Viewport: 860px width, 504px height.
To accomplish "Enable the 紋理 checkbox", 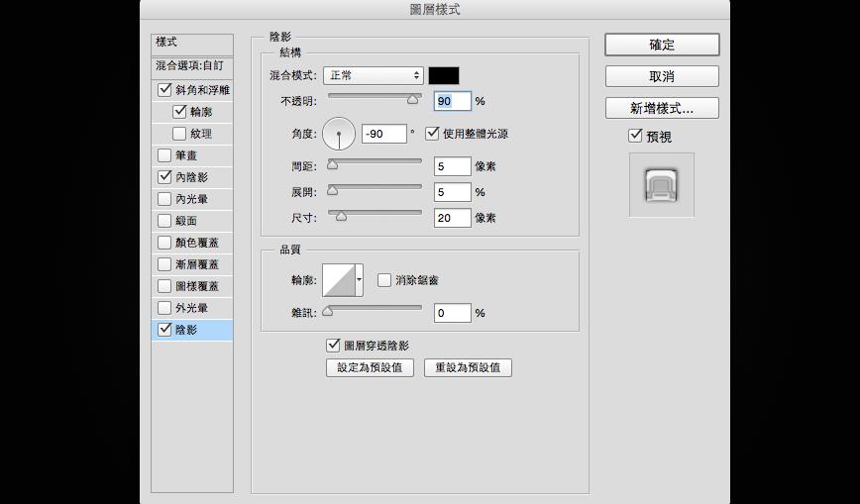I will click(179, 134).
